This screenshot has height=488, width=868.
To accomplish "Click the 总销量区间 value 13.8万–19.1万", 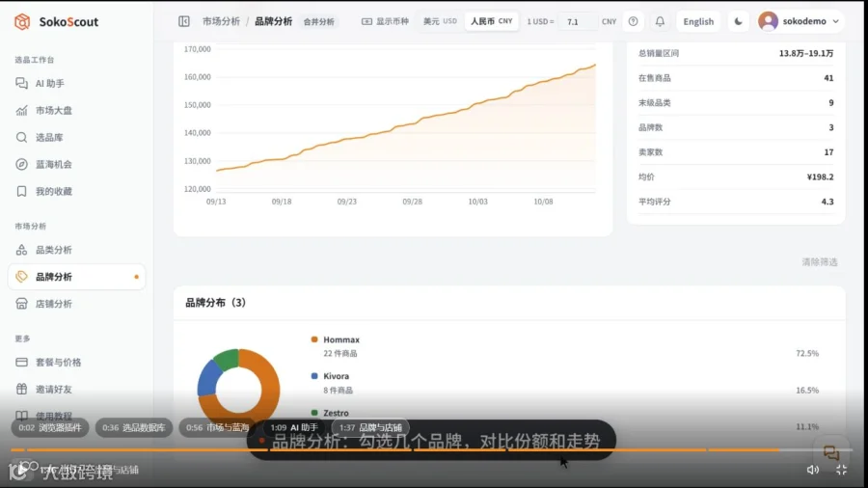I will (806, 53).
